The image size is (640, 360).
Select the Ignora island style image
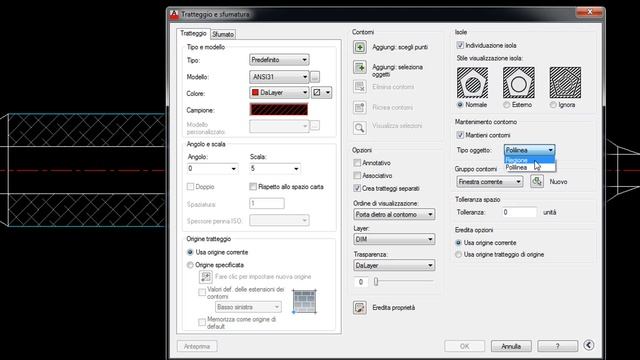click(x=565, y=82)
